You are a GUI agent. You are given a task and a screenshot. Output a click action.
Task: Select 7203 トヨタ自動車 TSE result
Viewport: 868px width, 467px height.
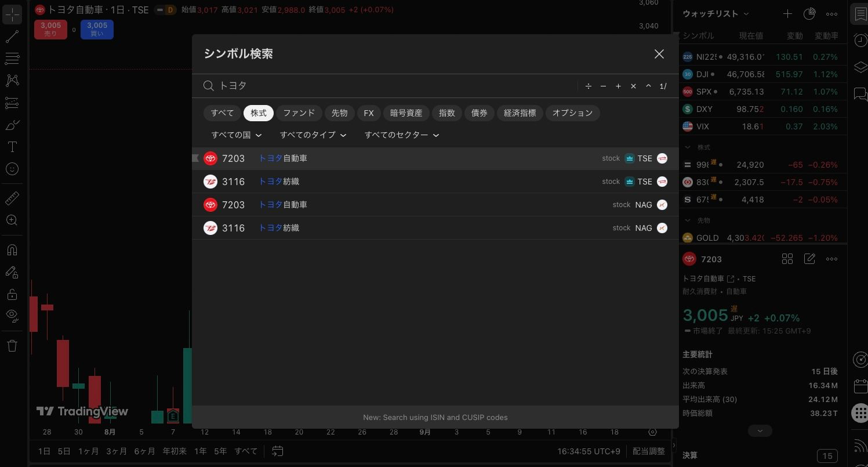[435, 158]
